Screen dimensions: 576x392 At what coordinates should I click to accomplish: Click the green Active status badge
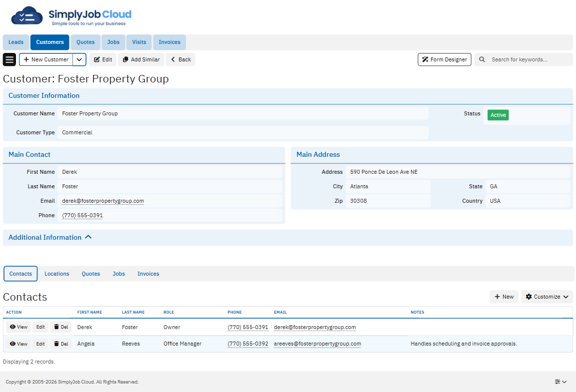coord(498,115)
